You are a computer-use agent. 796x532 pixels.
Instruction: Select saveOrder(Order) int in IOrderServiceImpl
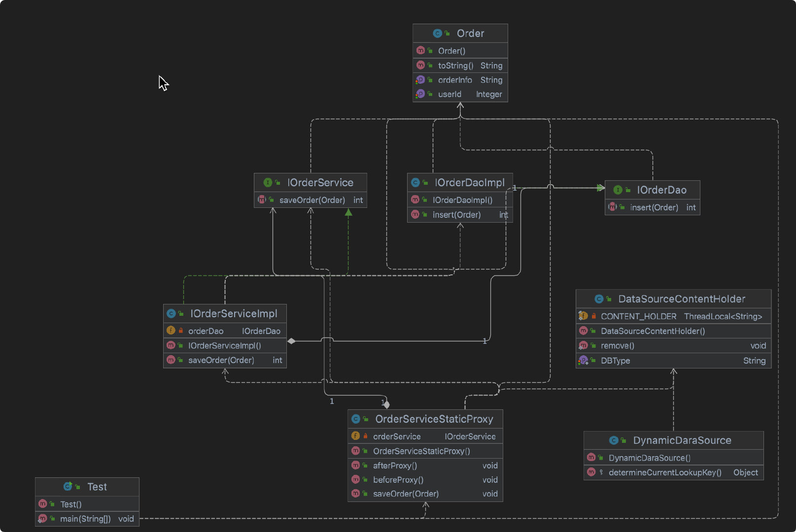point(225,360)
